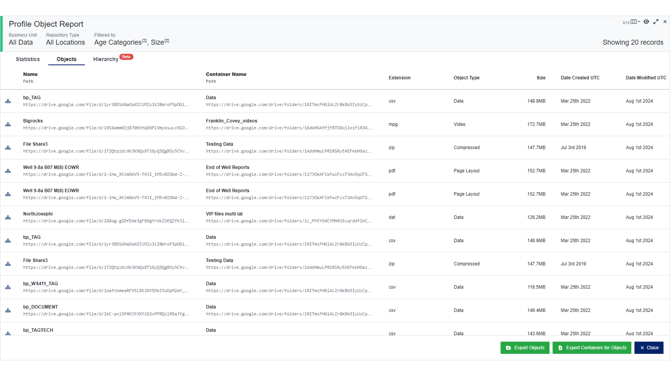The image size is (670, 376).
Task: Click the 126.2MB size value
Action: tap(536, 217)
